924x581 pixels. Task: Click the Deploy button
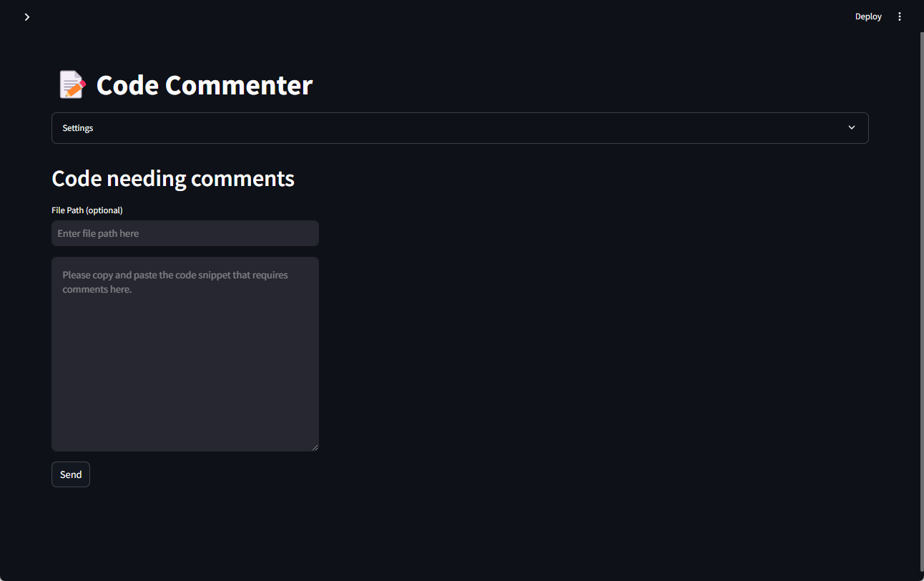(868, 16)
